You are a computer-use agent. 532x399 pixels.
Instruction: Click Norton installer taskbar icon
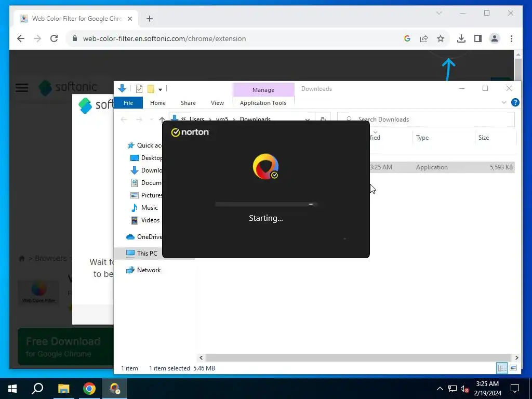[115, 389]
